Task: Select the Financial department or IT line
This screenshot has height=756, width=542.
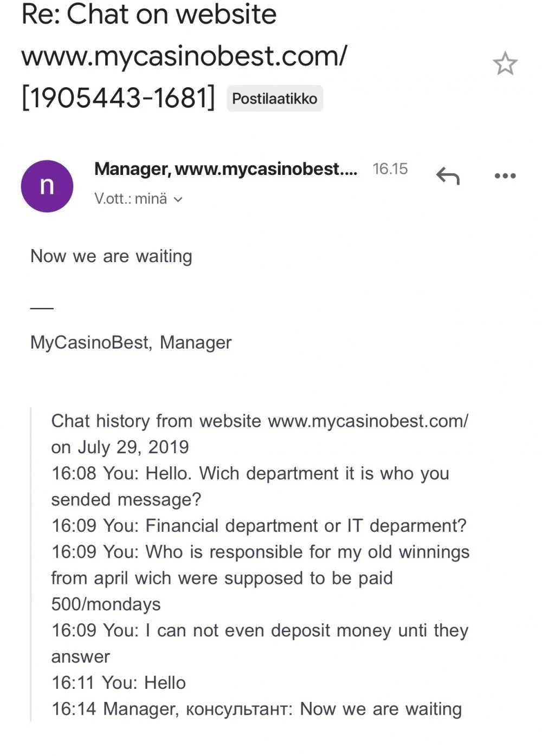Action: coord(259,526)
